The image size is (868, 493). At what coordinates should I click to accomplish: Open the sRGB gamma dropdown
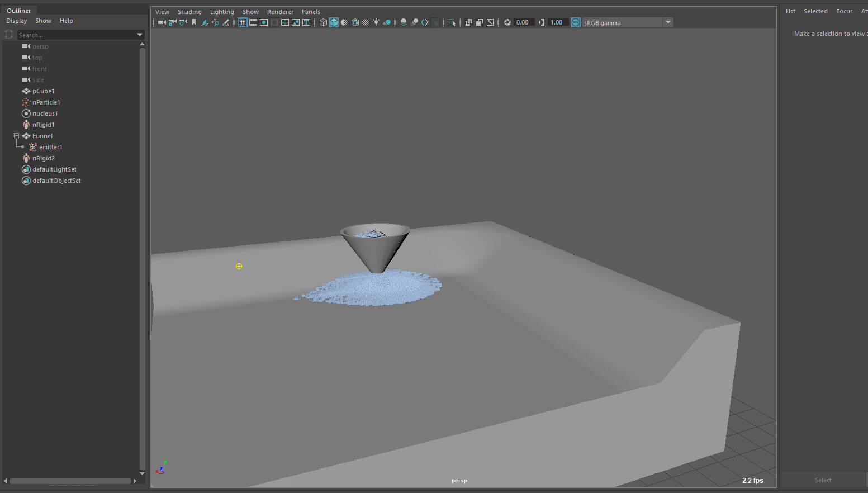click(668, 22)
